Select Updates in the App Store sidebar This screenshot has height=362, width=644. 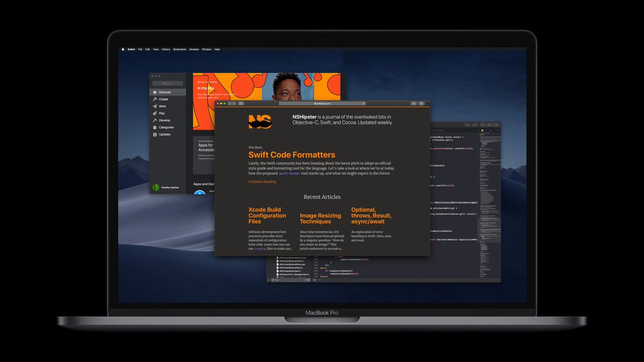tap(167, 134)
